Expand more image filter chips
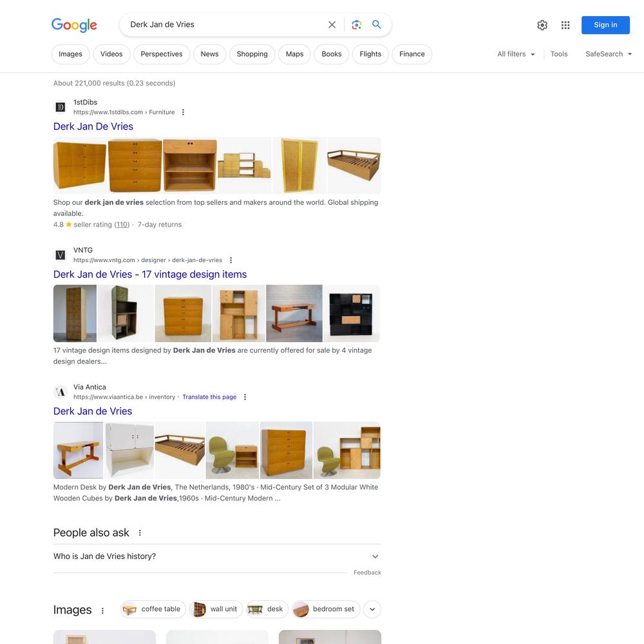 point(372,609)
